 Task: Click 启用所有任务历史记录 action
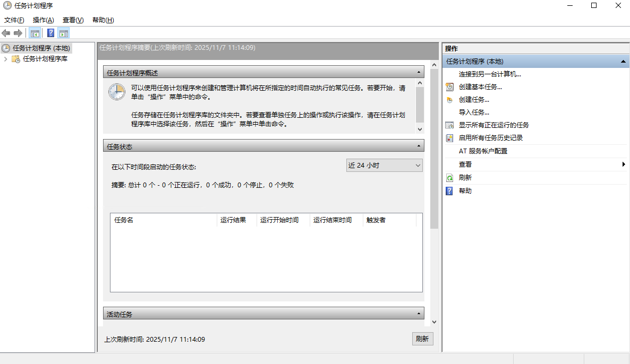491,138
